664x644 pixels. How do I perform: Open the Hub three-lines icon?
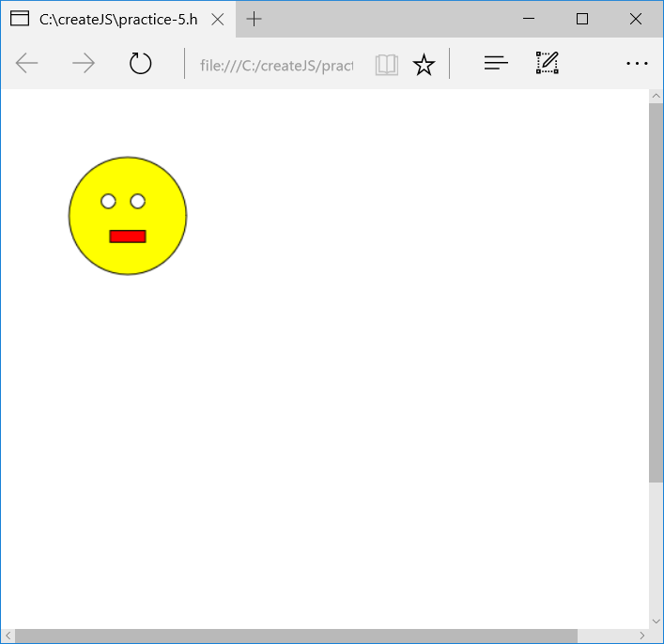pos(496,64)
